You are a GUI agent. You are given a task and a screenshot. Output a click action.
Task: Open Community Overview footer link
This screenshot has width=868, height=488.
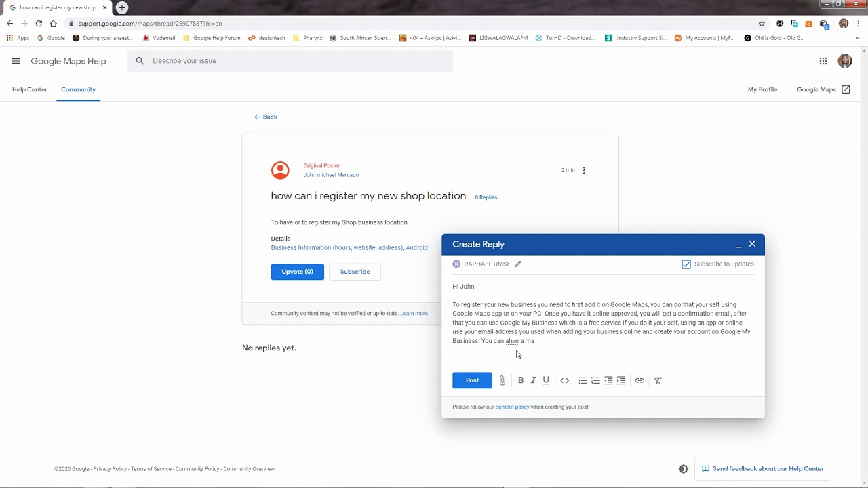[249, 469]
